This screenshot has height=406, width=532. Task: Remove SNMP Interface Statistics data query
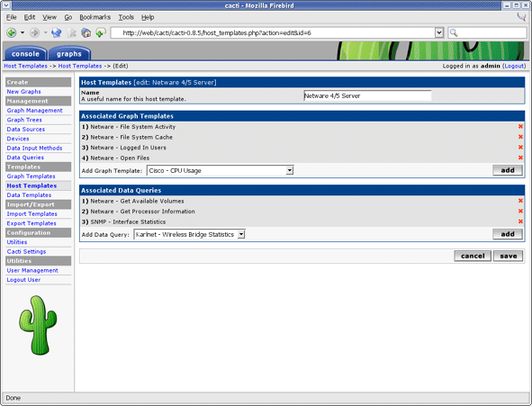tap(520, 221)
